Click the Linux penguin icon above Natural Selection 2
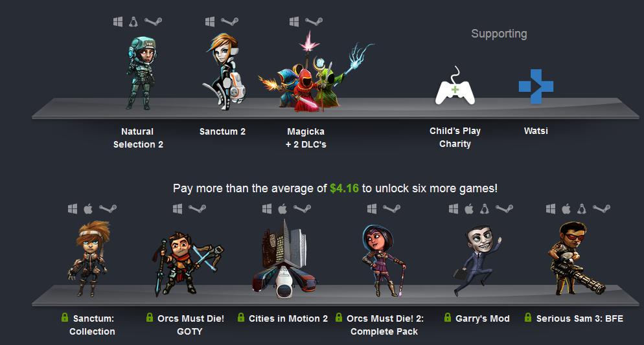Screen dimensions: 644x345 coord(133,21)
